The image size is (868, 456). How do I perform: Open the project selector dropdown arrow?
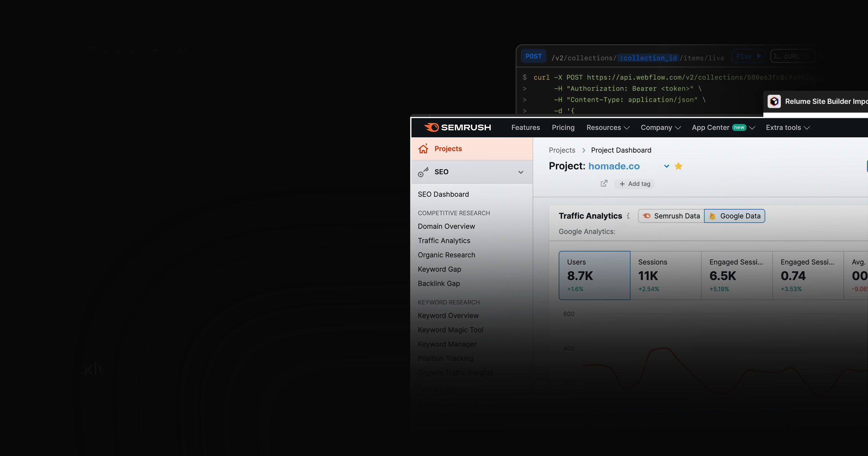click(x=667, y=166)
